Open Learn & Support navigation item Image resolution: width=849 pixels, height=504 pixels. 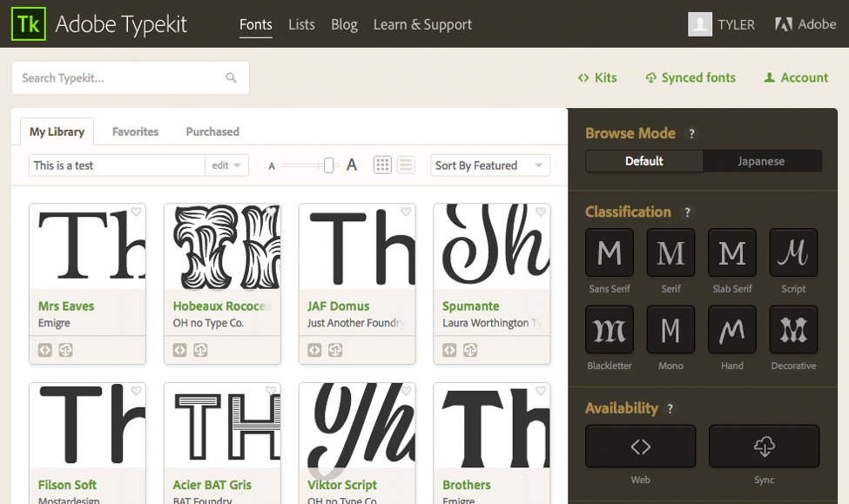tap(422, 25)
